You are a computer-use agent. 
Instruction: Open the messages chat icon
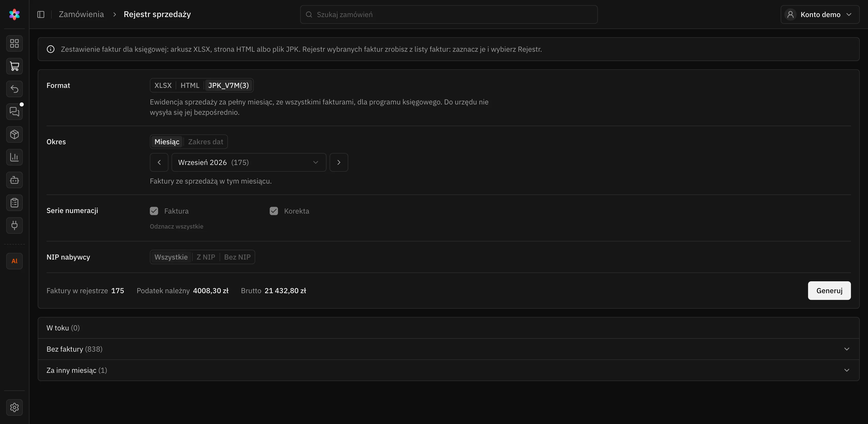[x=14, y=112]
